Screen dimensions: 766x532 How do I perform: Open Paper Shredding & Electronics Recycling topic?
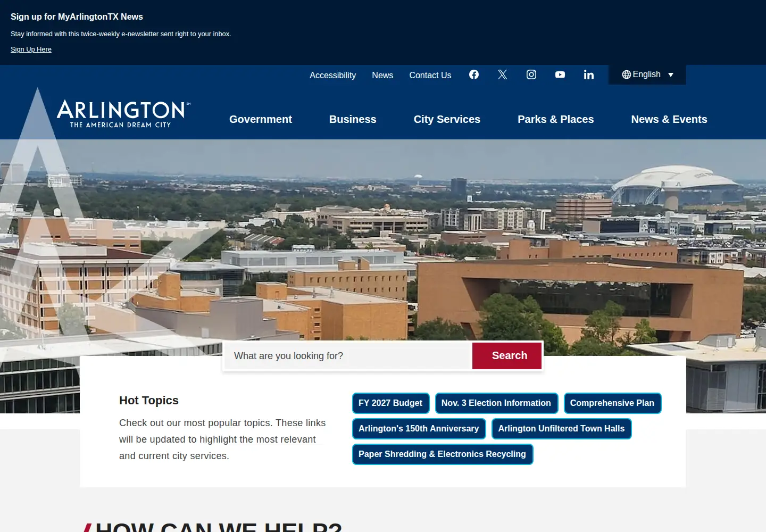pyautogui.click(x=442, y=454)
